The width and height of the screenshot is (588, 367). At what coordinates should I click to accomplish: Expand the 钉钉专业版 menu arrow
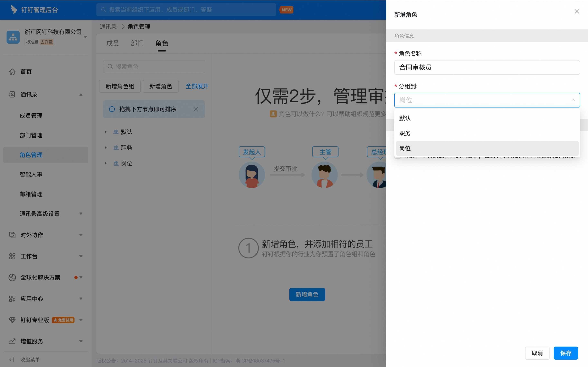tap(81, 320)
